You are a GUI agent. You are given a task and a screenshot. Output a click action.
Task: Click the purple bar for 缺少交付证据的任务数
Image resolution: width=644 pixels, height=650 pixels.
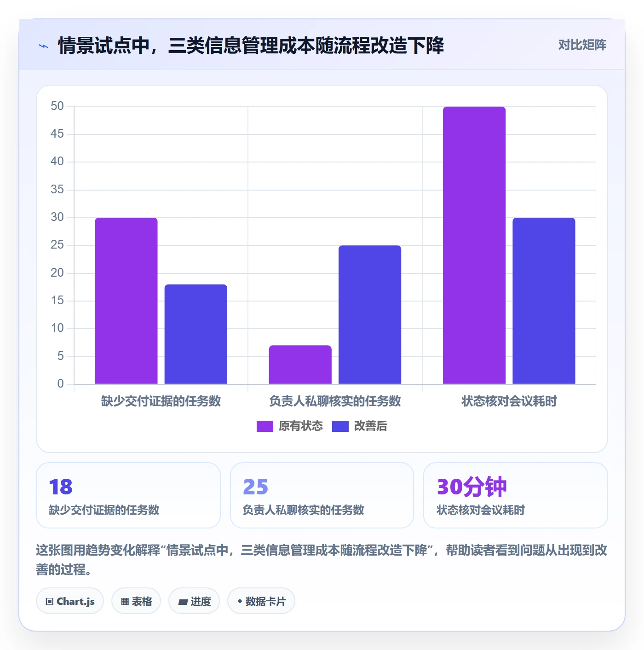126,301
